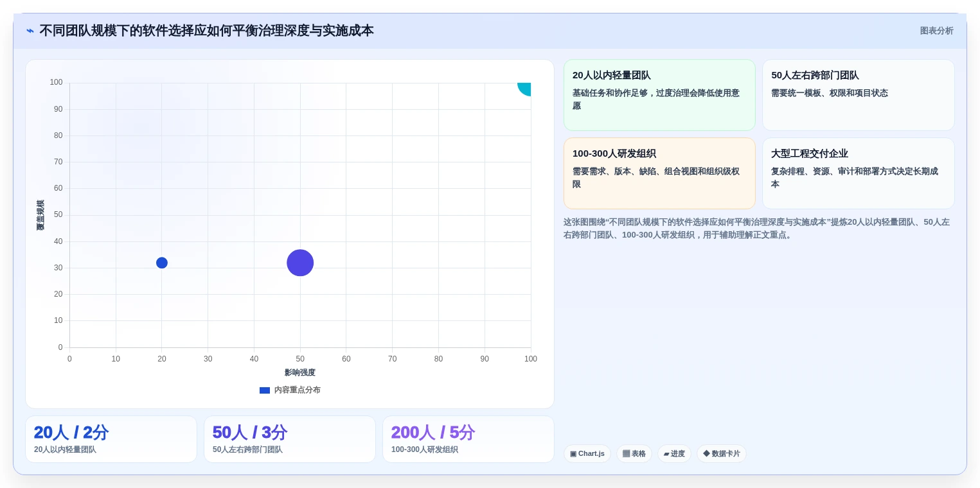Click the 图表分析 label in header
Screen dimensions: 980x488
click(x=936, y=31)
